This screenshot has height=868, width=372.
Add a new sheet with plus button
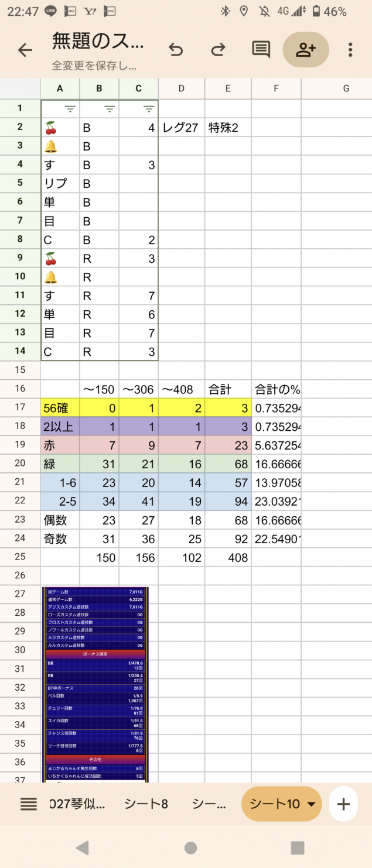(x=343, y=804)
